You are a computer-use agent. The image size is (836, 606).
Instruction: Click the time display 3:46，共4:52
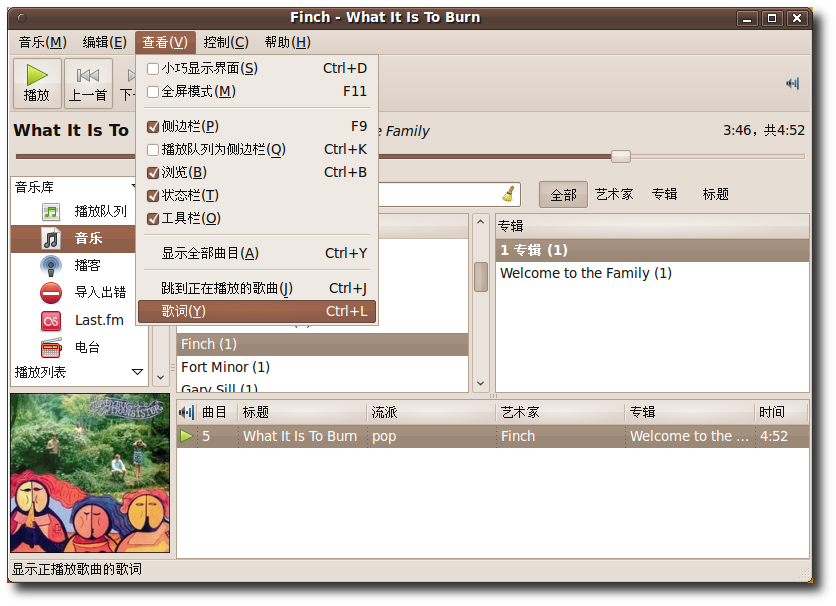[763, 131]
